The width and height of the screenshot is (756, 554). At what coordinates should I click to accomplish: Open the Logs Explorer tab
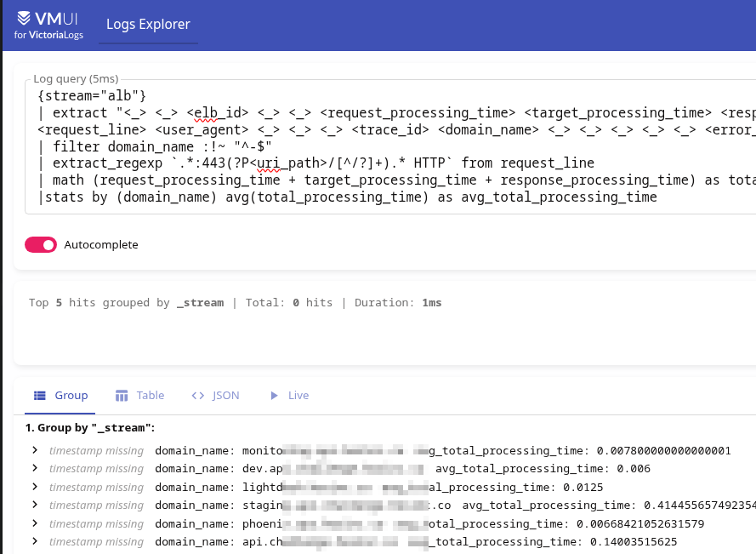coord(148,25)
